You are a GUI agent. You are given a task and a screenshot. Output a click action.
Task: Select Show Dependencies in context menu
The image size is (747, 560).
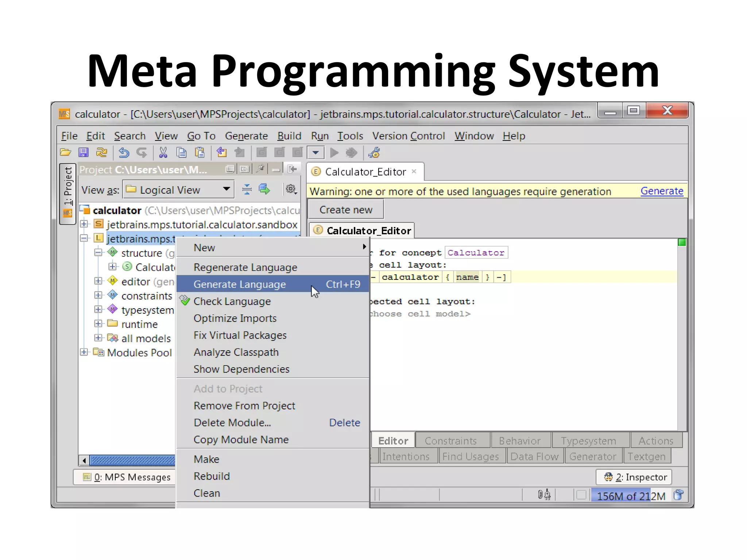click(x=273, y=369)
